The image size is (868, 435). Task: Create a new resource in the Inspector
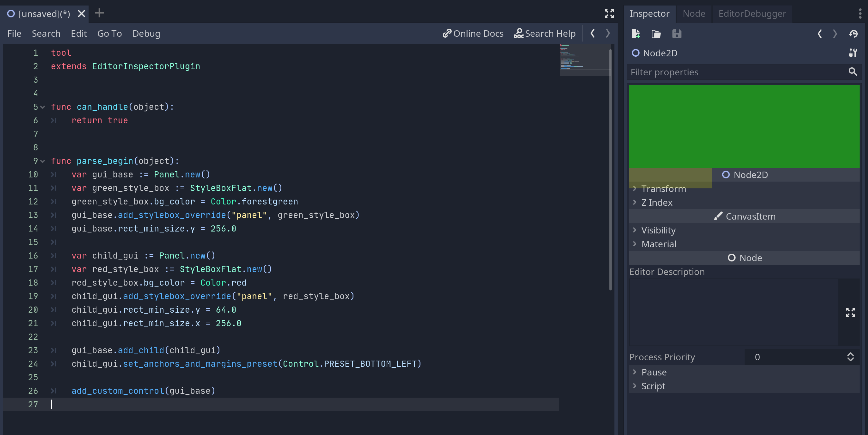click(x=636, y=34)
